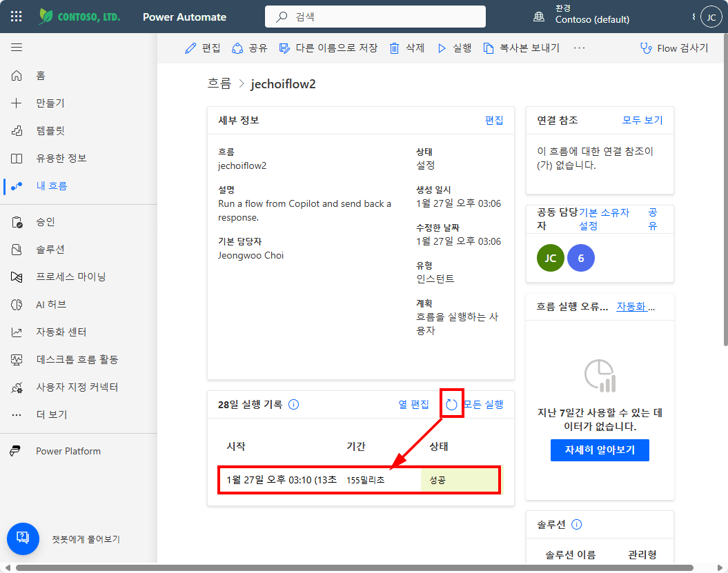Viewport: 728px width, 573px height.
Task: Click 다른 이름으로 저장 in the toolbar
Action: pyautogui.click(x=328, y=48)
